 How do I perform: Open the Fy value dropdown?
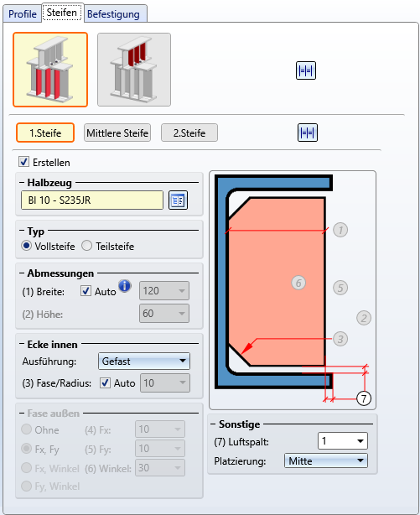coord(160,449)
